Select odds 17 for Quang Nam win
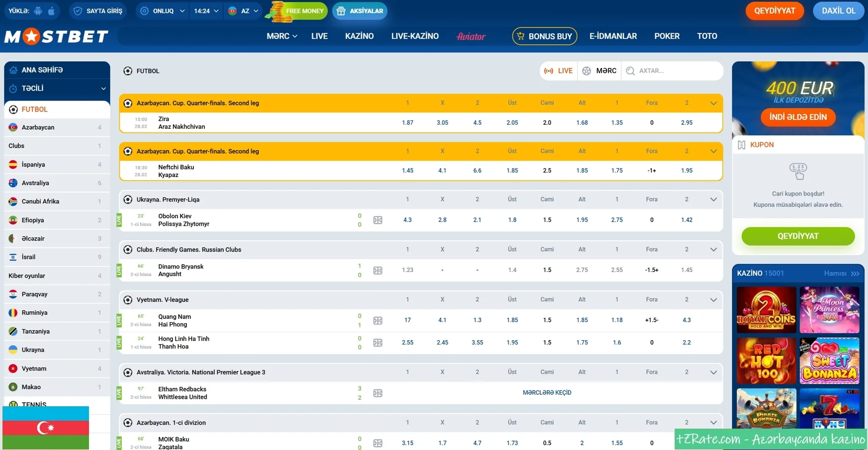 (407, 320)
